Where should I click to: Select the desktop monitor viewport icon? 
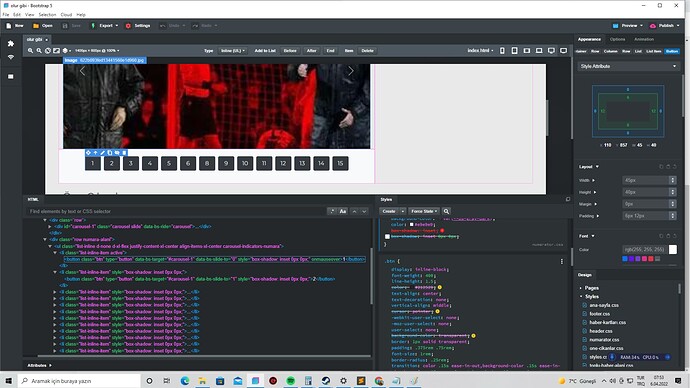(x=551, y=51)
